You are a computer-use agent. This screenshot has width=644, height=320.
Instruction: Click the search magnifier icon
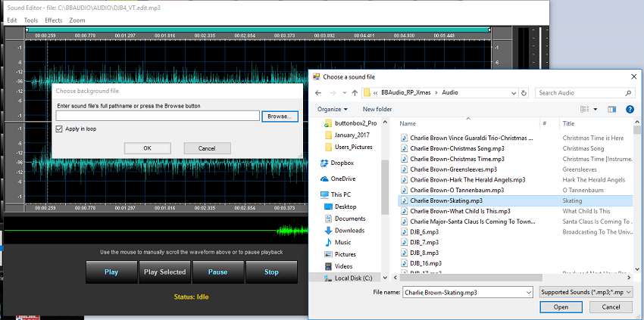pos(628,93)
